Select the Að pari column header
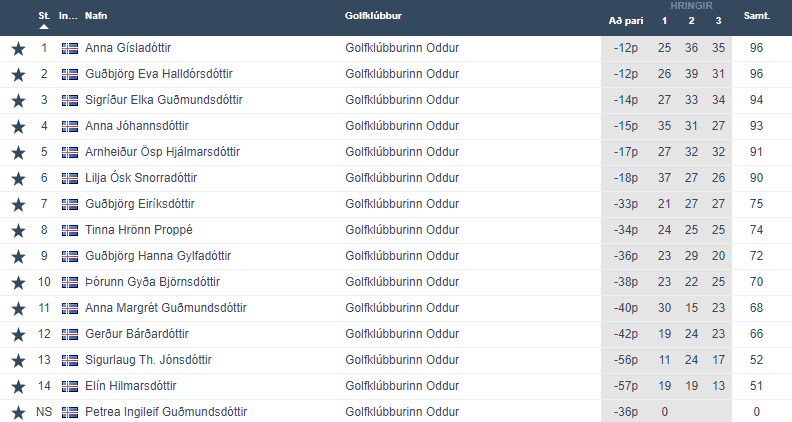 click(x=626, y=21)
